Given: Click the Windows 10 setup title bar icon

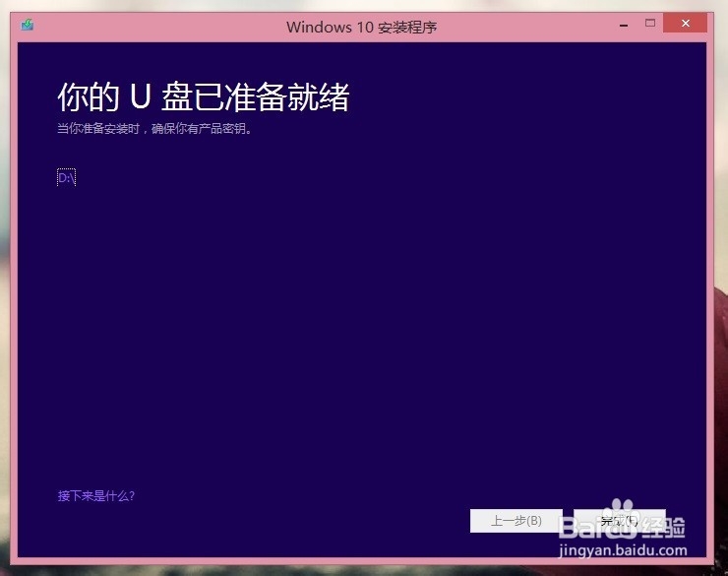Looking at the screenshot, I should (x=28, y=25).
